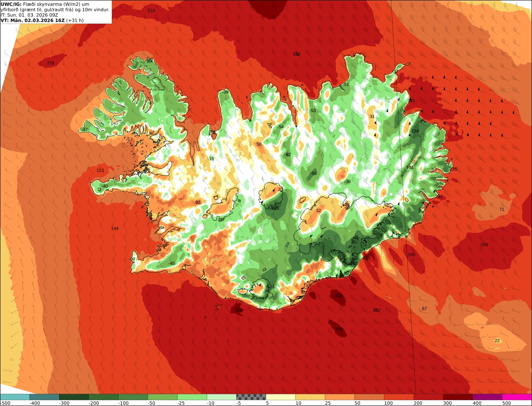Viewport: 532px width, 406px height.
Task: Click the "-53" value in north Iceland
Action: [x=312, y=111]
